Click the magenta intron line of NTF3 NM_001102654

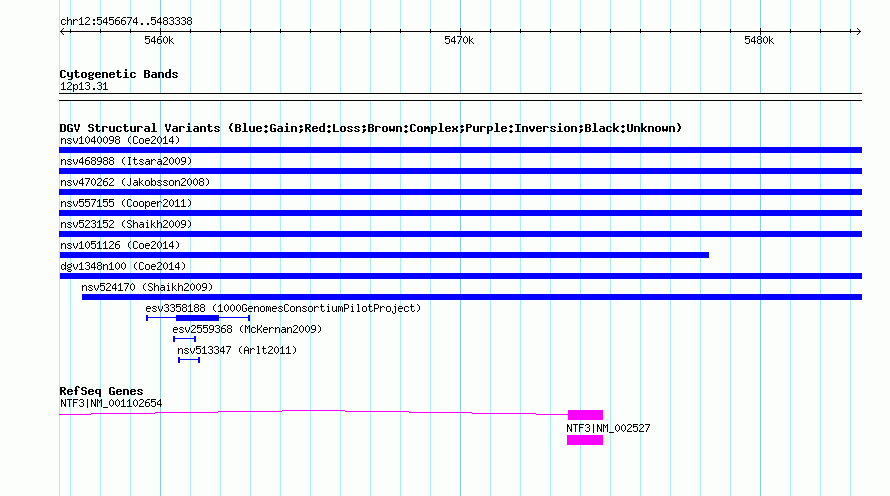pos(313,412)
